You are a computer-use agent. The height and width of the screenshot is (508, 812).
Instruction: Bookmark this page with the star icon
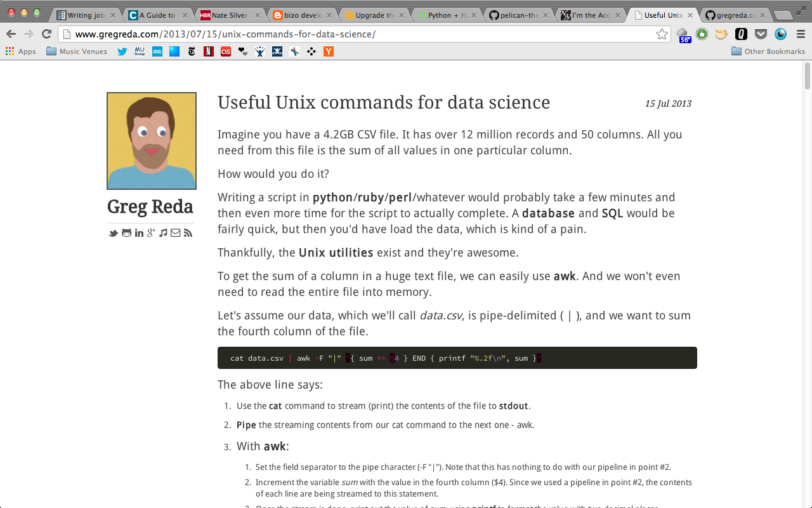[x=662, y=34]
